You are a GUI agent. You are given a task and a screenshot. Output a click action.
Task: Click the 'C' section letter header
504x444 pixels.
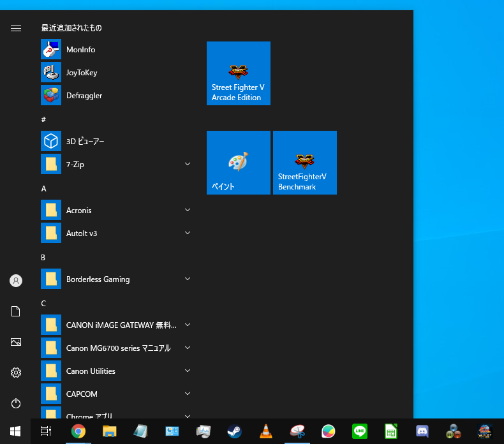43,304
